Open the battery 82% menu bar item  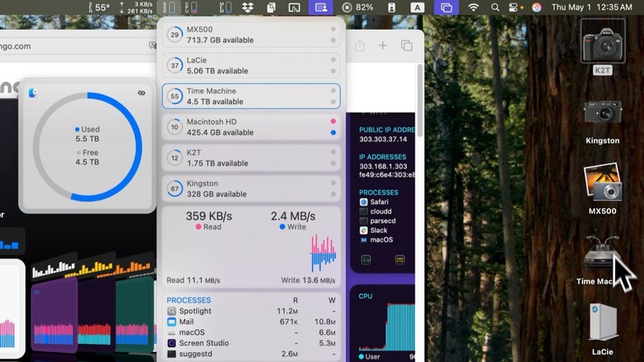point(358,7)
